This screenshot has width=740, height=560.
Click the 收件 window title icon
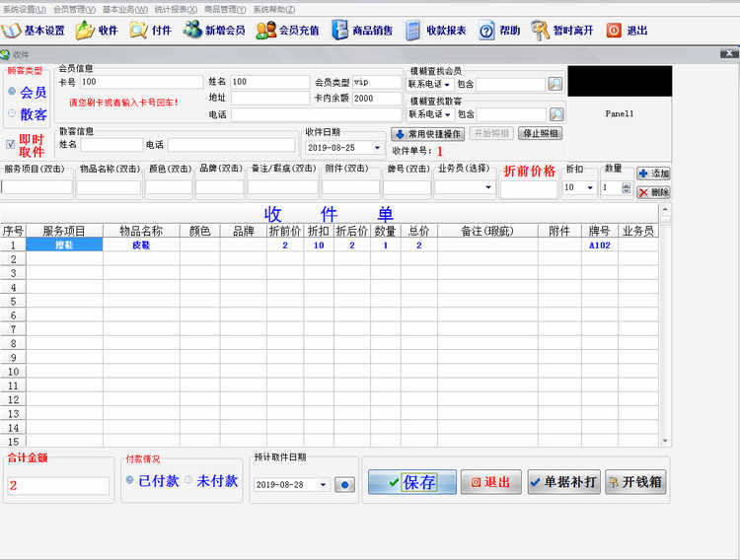click(5, 55)
